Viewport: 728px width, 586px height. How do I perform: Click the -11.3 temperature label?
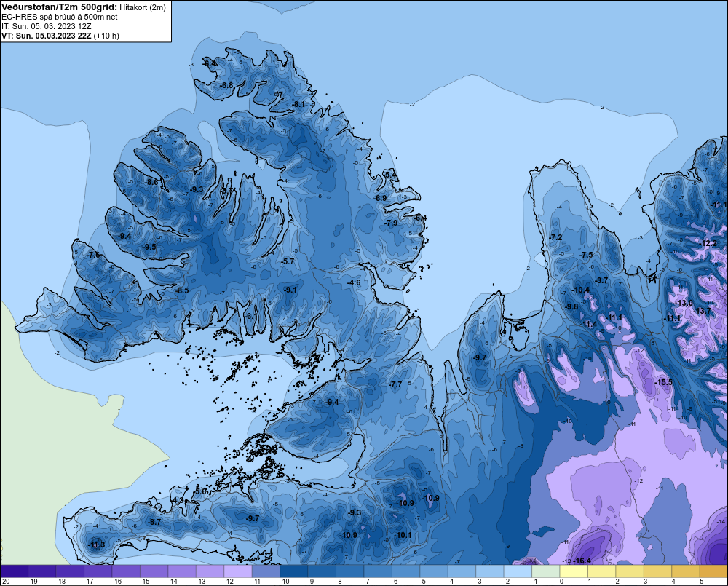[97, 545]
